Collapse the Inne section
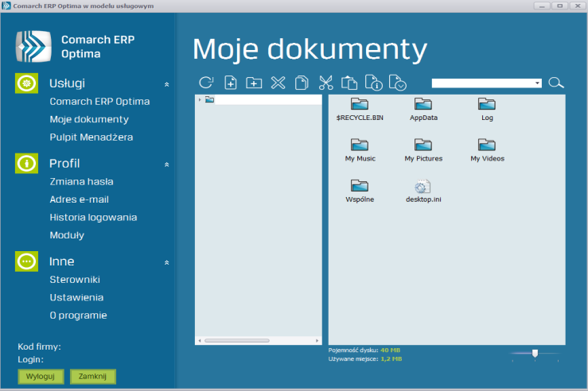 (x=167, y=262)
